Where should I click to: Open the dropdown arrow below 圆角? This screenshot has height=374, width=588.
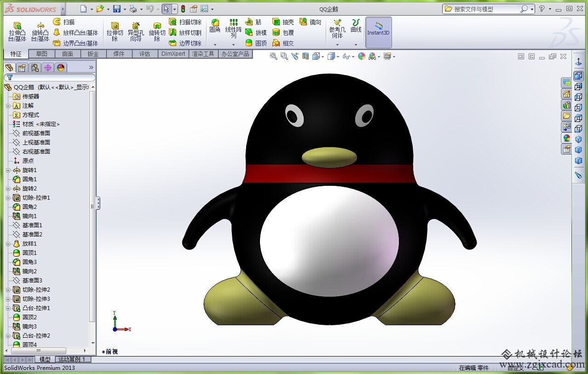[215, 45]
